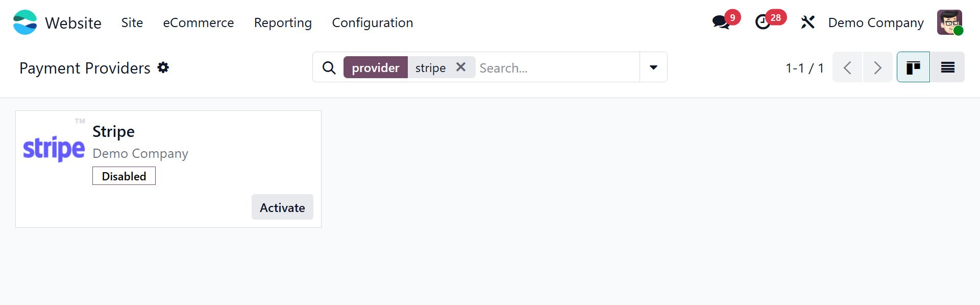Open the Reporting menu
980x305 pixels.
coord(283,22)
